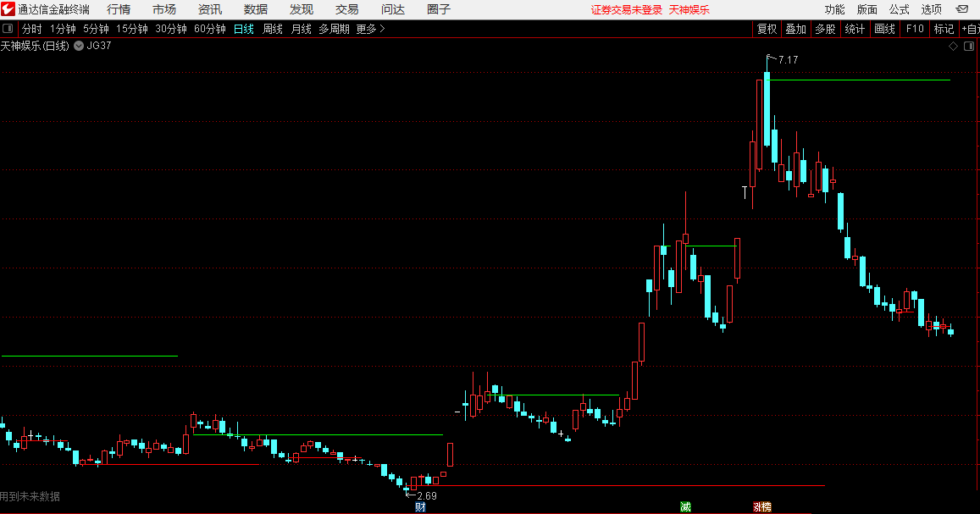
Task: Open the 圈子 menu
Action: coord(439,9)
